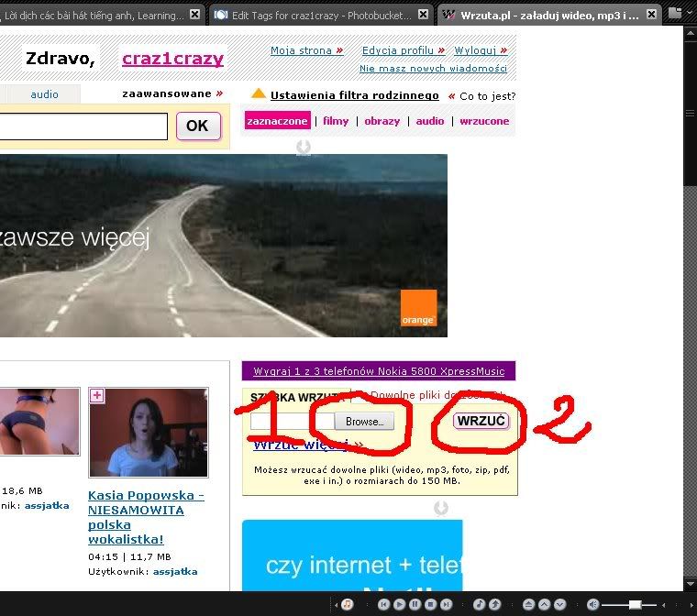The height and width of the screenshot is (616, 697).
Task: Open the tab list dropdown in the tab bar
Action: (x=679, y=14)
